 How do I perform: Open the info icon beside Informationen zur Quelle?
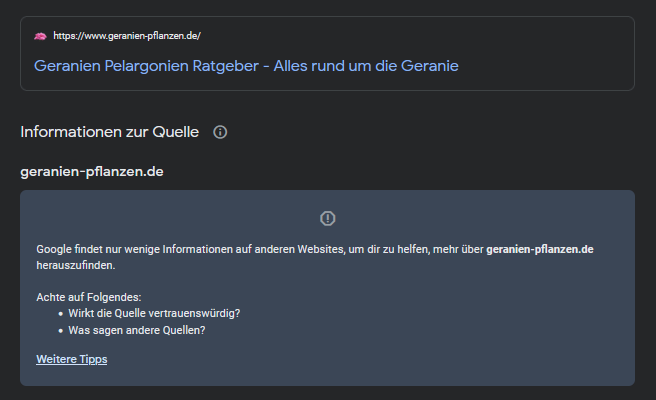point(220,132)
